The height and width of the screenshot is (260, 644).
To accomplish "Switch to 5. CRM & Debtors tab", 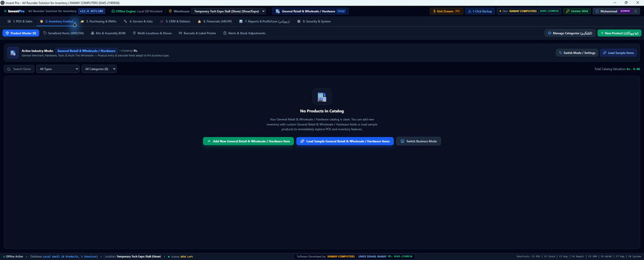I will tap(175, 21).
